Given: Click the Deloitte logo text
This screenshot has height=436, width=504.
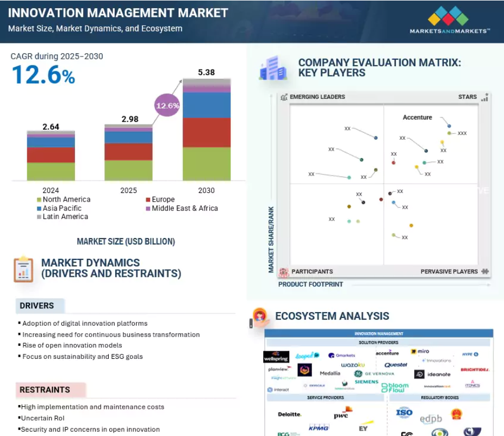Looking at the screenshot, I should coord(289,414).
